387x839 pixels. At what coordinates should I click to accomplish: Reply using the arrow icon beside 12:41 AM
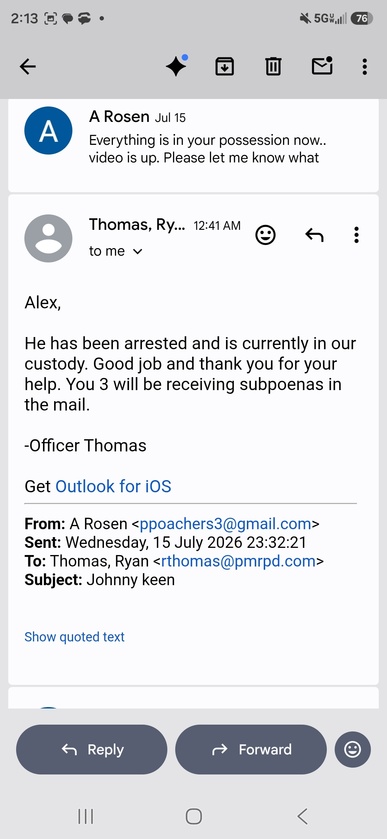click(314, 234)
